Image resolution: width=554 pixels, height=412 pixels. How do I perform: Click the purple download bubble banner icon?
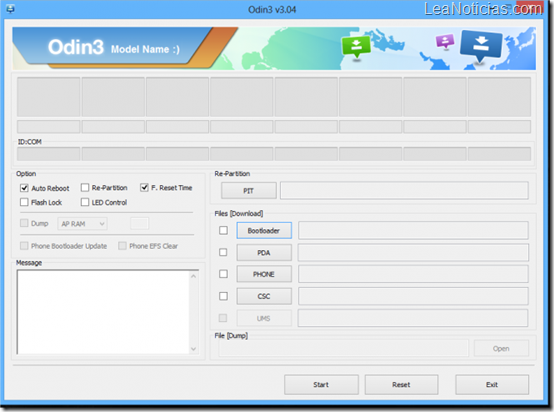click(445, 41)
